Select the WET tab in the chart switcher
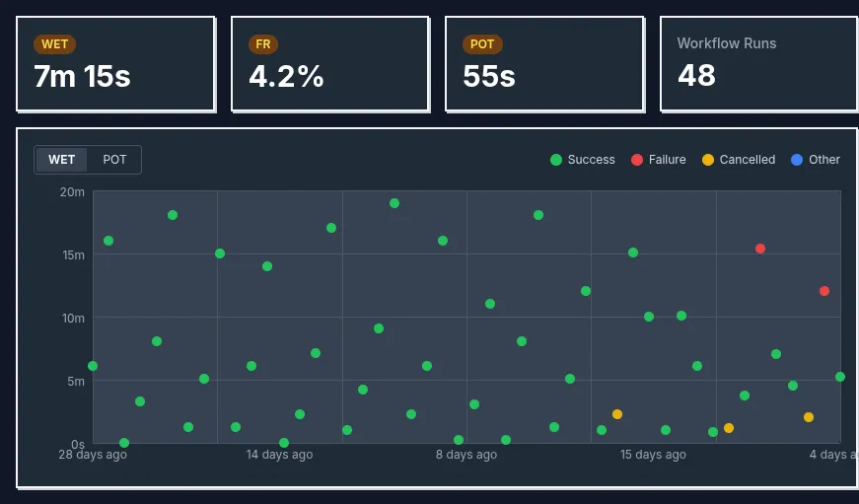The height and width of the screenshot is (504, 859). 62,160
